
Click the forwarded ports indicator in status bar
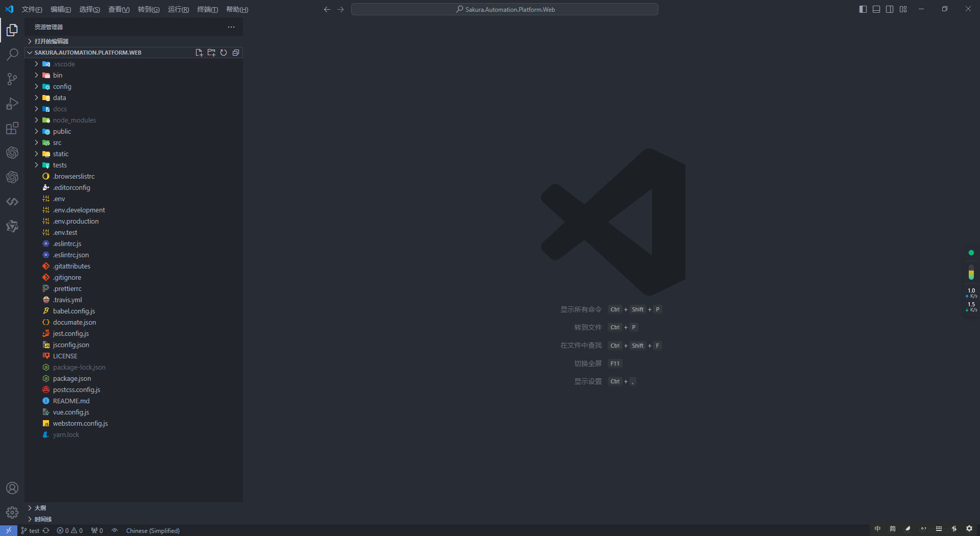pos(97,530)
